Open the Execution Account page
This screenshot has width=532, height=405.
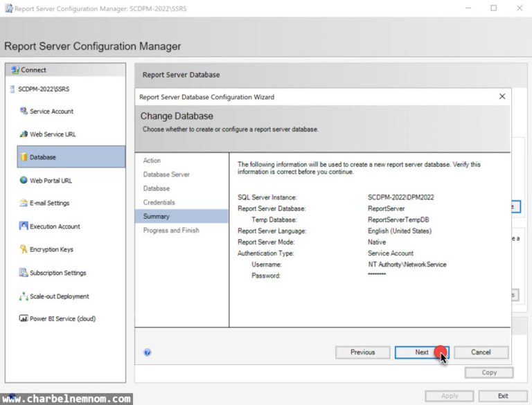[x=55, y=226]
